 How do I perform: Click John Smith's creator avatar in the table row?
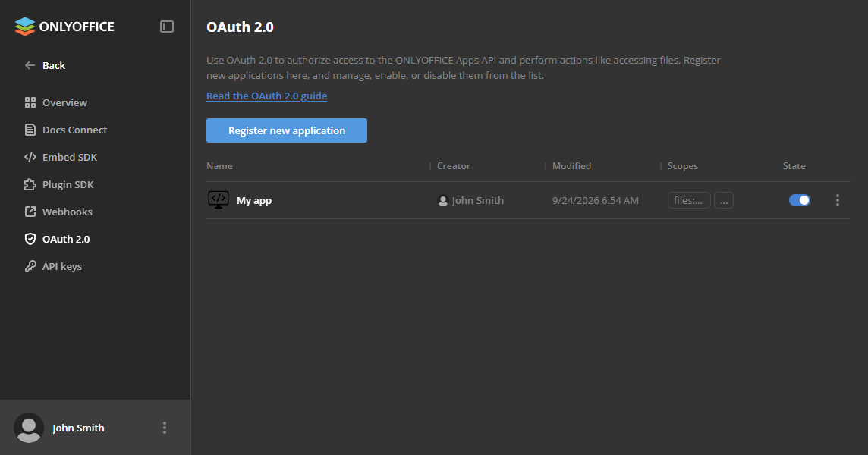[x=443, y=200]
